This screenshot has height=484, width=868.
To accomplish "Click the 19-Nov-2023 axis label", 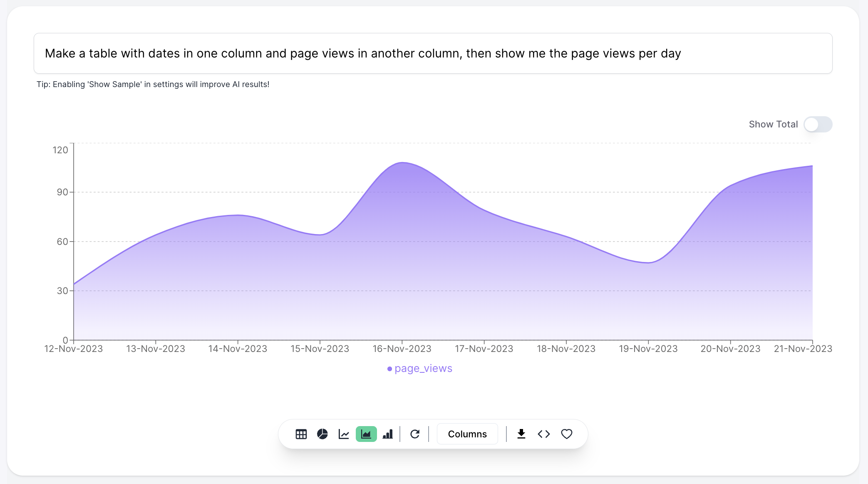I will [648, 349].
